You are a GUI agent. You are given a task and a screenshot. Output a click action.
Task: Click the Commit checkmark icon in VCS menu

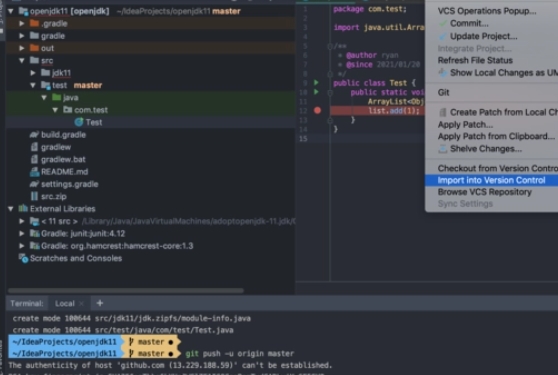point(443,23)
